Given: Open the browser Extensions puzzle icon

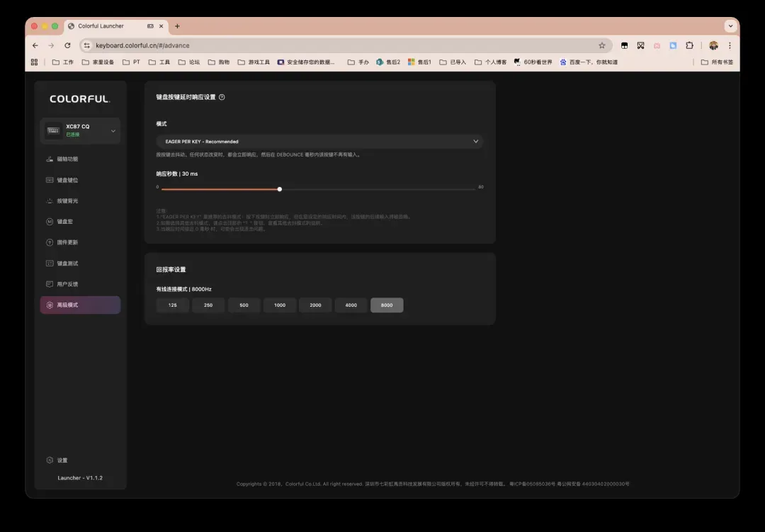Looking at the screenshot, I should 689,45.
